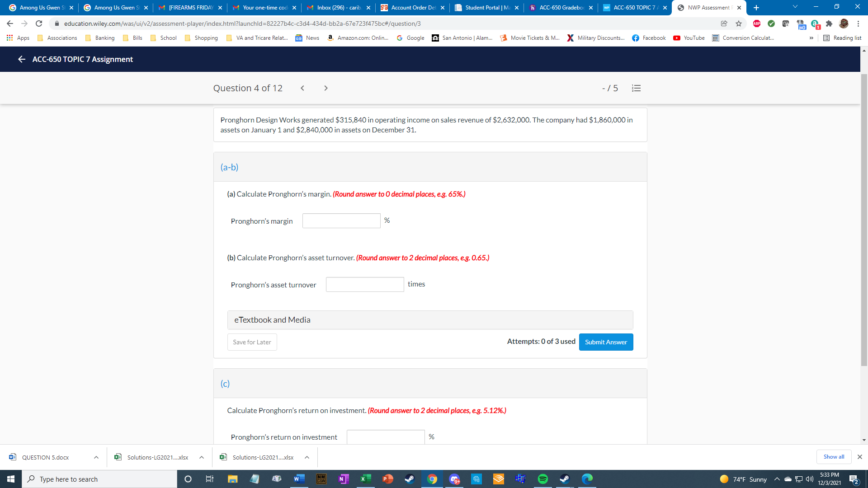Switch to ACC-650 Gradebook tab
Screen dimensions: 868x488
click(561, 8)
